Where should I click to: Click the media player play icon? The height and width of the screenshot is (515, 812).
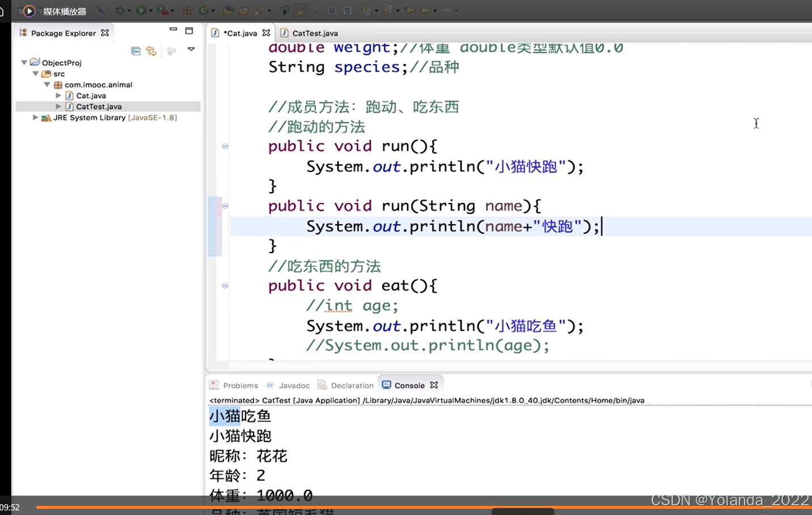pos(29,11)
